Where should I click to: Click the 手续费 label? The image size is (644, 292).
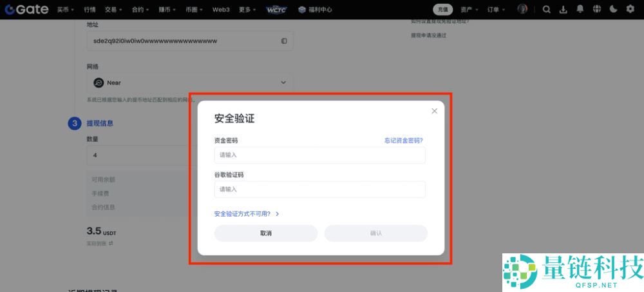[x=100, y=193]
